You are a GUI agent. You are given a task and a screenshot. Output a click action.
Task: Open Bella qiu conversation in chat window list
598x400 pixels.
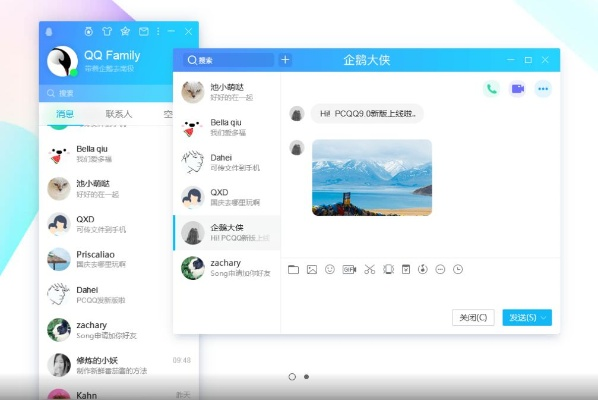(227, 127)
